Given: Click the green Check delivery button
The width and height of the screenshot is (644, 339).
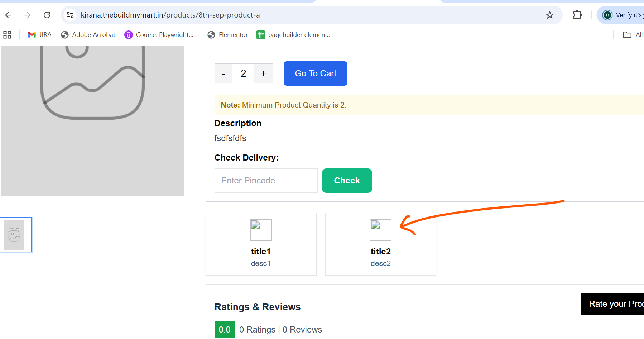Looking at the screenshot, I should [347, 181].
